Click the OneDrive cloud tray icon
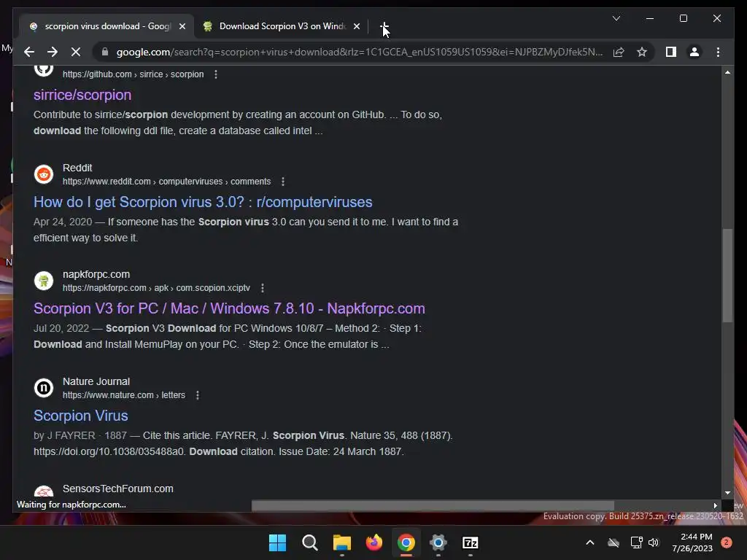747x560 pixels. (614, 542)
